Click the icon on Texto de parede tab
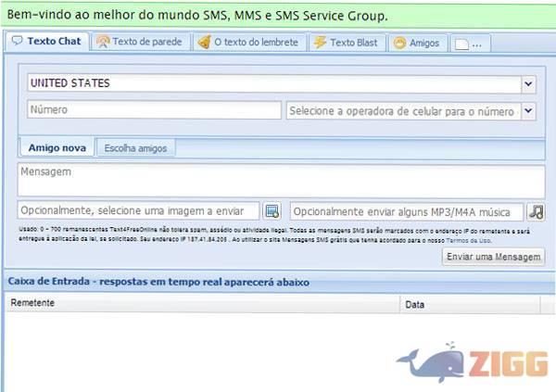This screenshot has height=392, width=556. [103, 43]
